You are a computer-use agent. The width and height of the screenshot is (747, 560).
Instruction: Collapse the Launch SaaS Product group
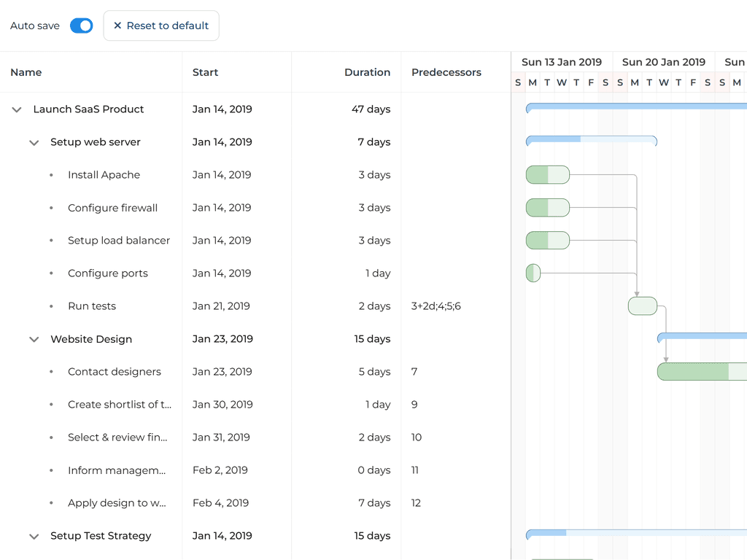click(17, 109)
